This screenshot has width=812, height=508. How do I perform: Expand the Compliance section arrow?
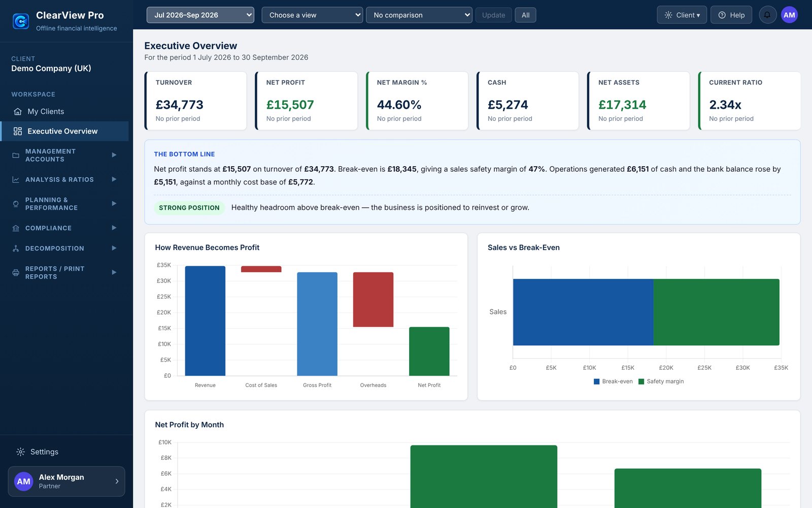pos(114,228)
